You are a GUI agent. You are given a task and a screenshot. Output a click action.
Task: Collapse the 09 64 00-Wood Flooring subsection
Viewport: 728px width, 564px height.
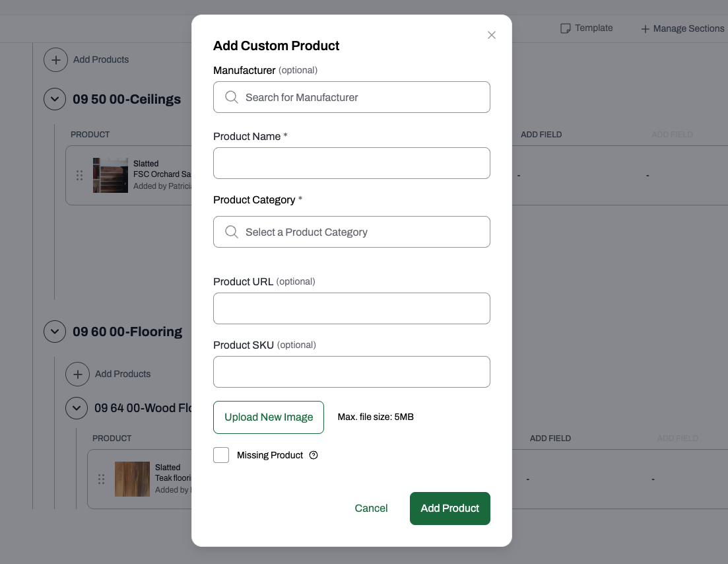pos(77,408)
